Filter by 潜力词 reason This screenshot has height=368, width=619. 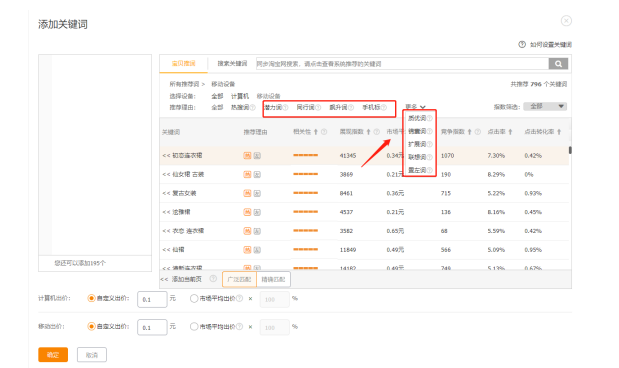tap(273, 107)
